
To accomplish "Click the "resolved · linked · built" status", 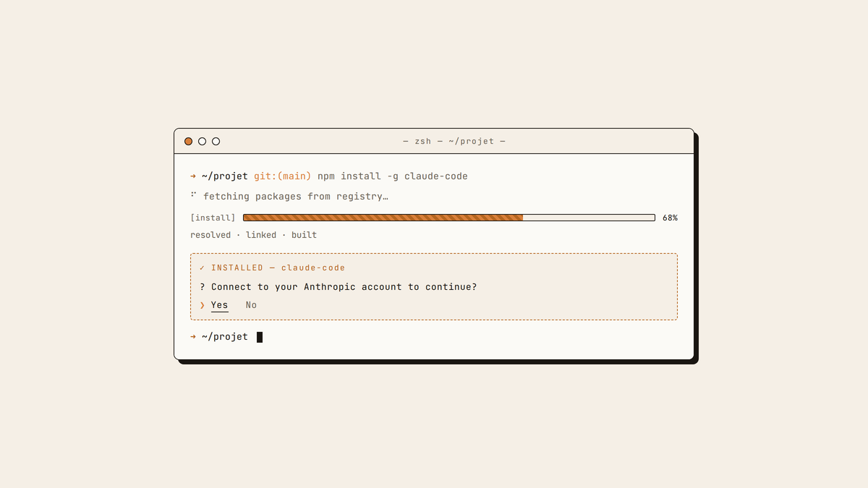I will (253, 235).
